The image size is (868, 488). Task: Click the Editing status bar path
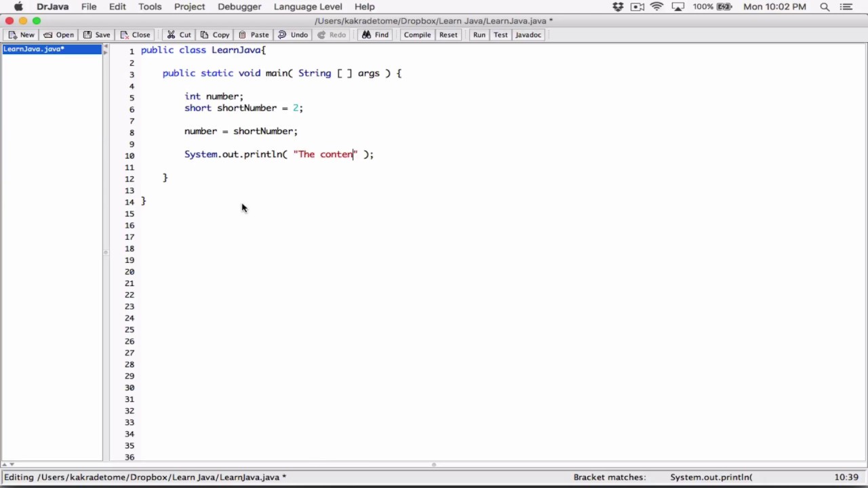coord(145,477)
